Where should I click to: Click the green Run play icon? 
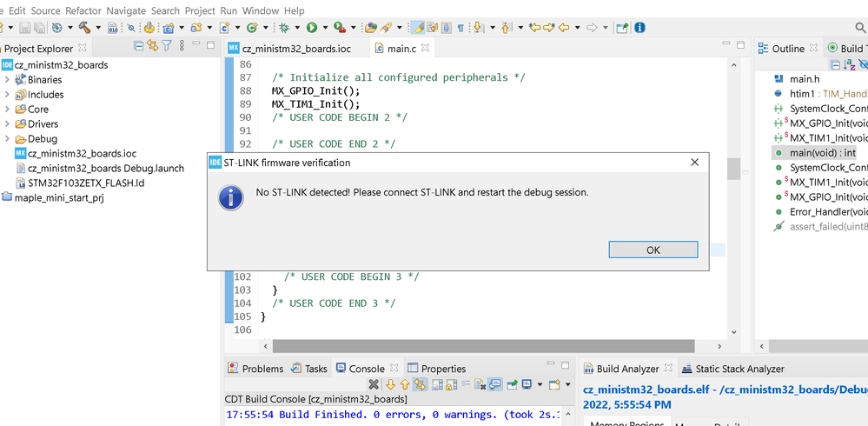[x=312, y=27]
